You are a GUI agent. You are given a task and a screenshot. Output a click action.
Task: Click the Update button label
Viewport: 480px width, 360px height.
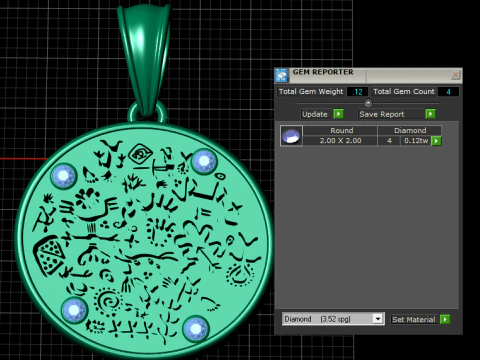(315, 114)
